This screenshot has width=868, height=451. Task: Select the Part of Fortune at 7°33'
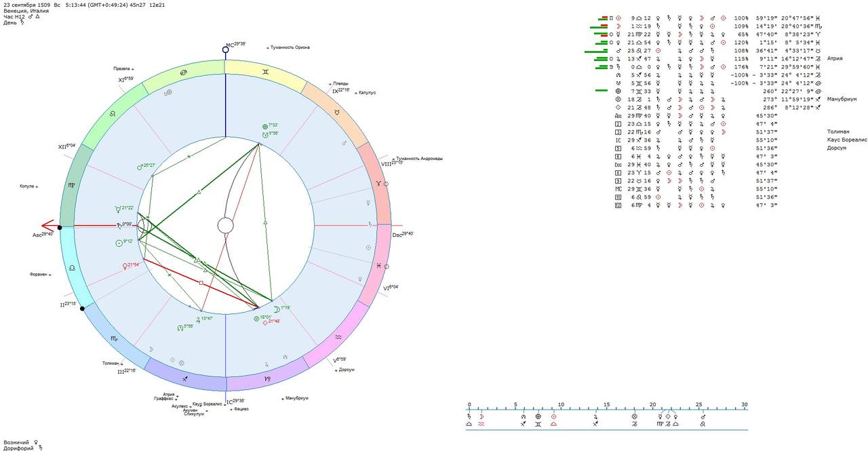click(x=264, y=125)
